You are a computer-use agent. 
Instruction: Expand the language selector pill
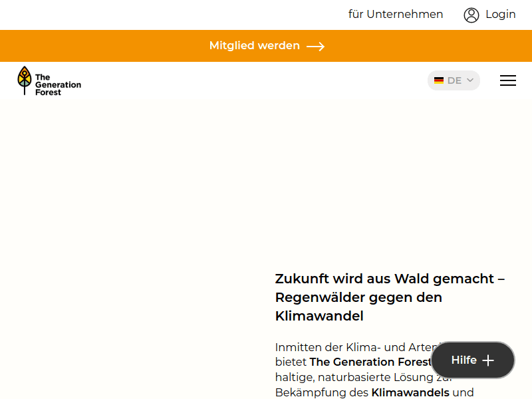tap(454, 80)
